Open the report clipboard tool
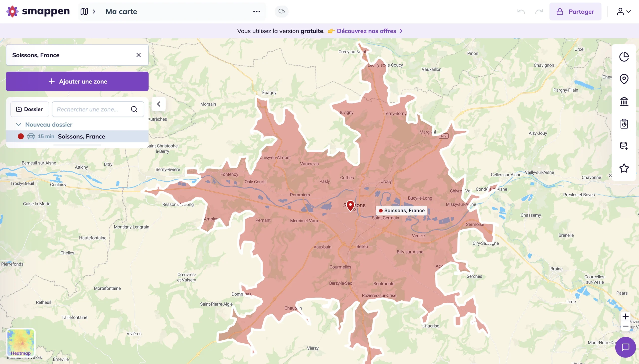 click(x=624, y=123)
